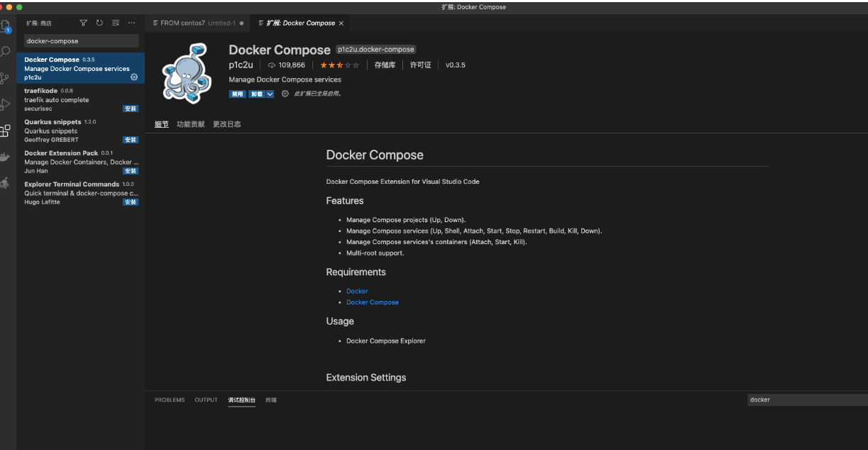Screen dimensions: 868x450
Task: Open the Run and Debug view
Action: (6, 104)
